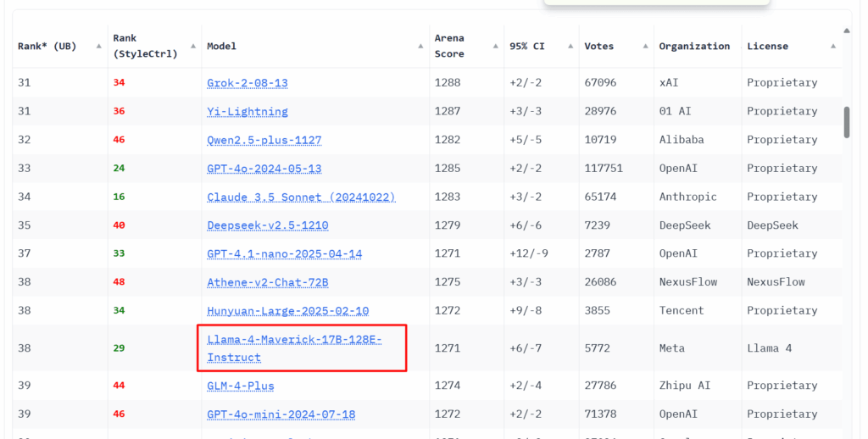This screenshot has height=439, width=868.
Task: Click the 95% CI header text
Action: (x=527, y=46)
